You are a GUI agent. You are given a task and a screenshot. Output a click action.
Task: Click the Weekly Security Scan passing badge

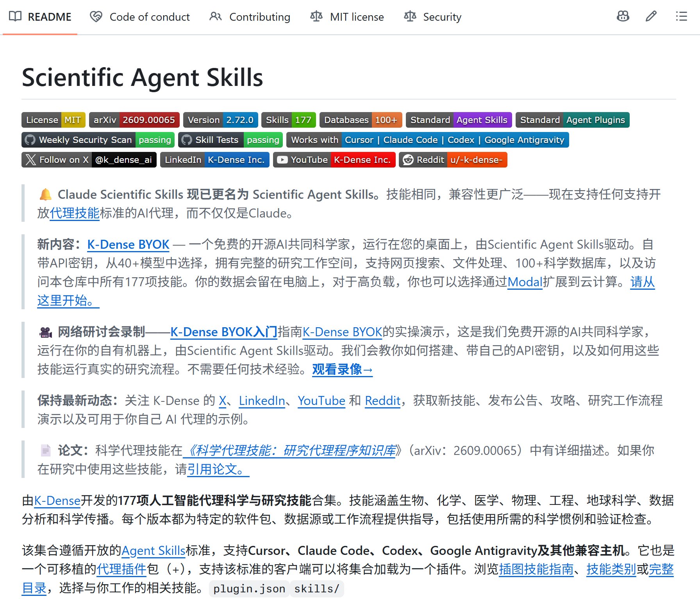point(98,140)
